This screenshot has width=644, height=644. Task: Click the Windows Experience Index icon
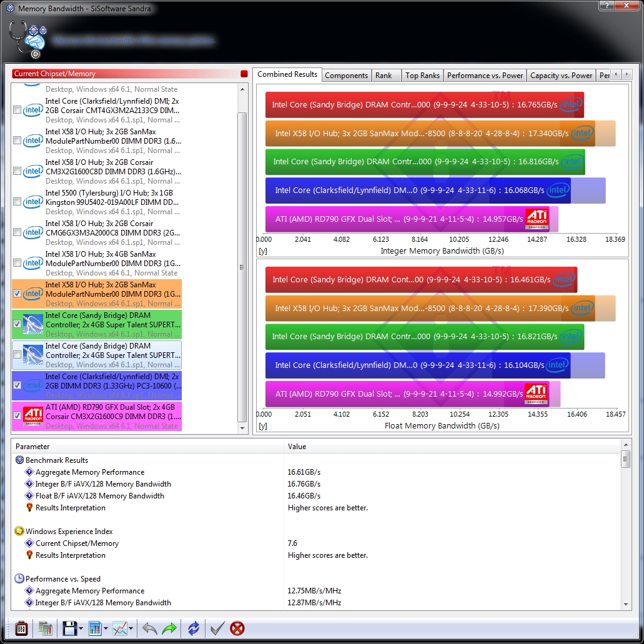pyautogui.click(x=19, y=531)
